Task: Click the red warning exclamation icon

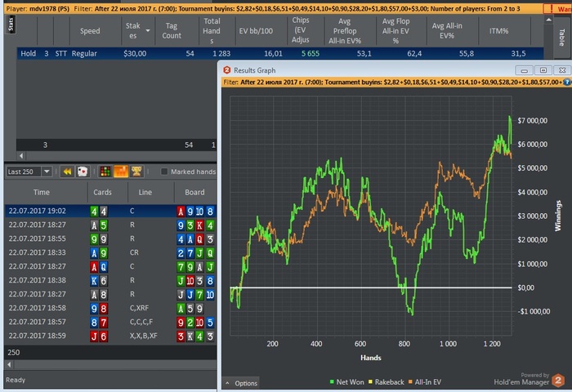Action: [x=552, y=8]
